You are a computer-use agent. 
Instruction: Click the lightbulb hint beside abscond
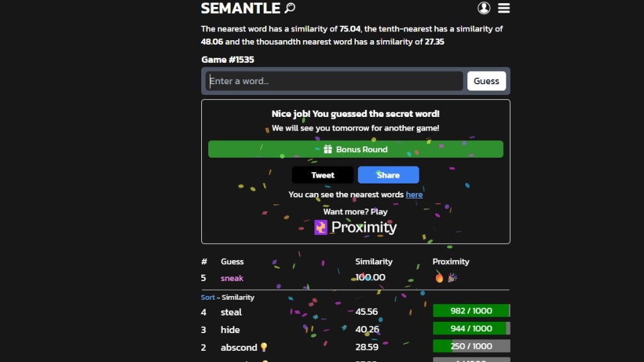point(262,347)
